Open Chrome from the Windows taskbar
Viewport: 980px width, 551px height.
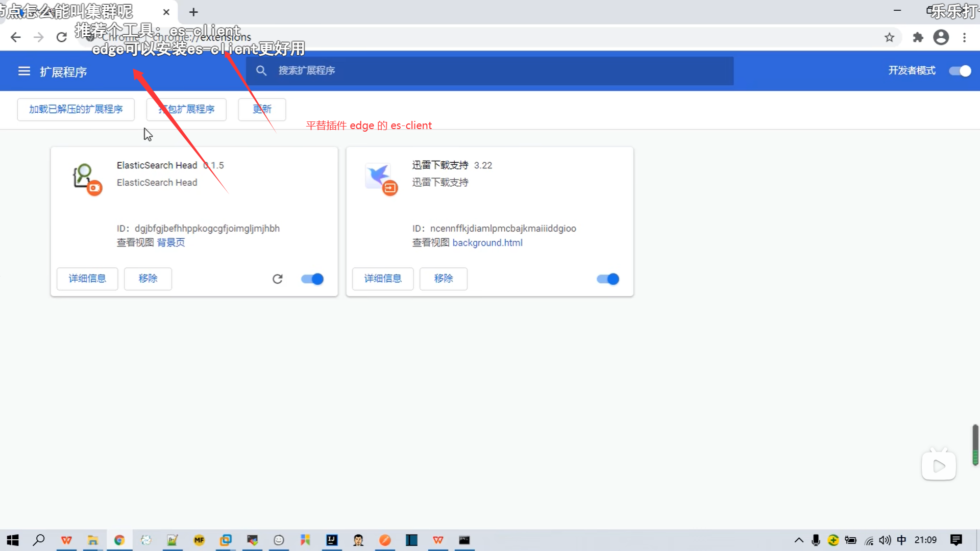tap(119, 540)
